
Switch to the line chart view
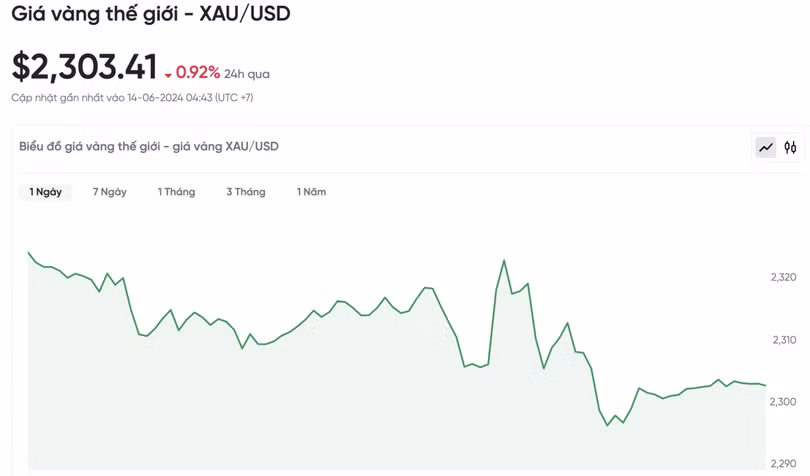(x=766, y=148)
